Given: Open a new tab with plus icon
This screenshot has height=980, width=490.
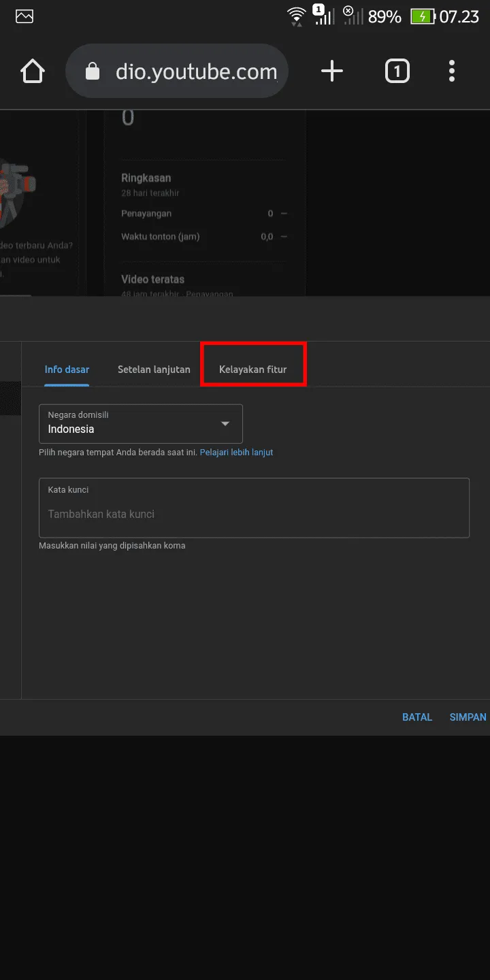Looking at the screenshot, I should [x=332, y=71].
